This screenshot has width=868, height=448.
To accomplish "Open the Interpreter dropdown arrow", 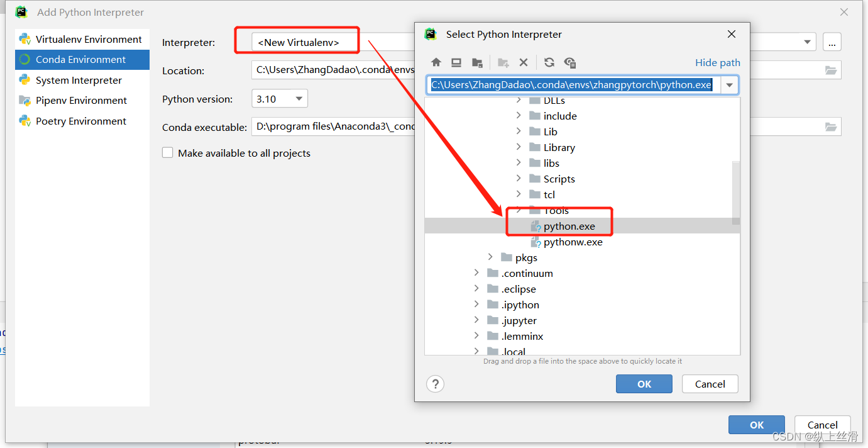I will point(808,42).
